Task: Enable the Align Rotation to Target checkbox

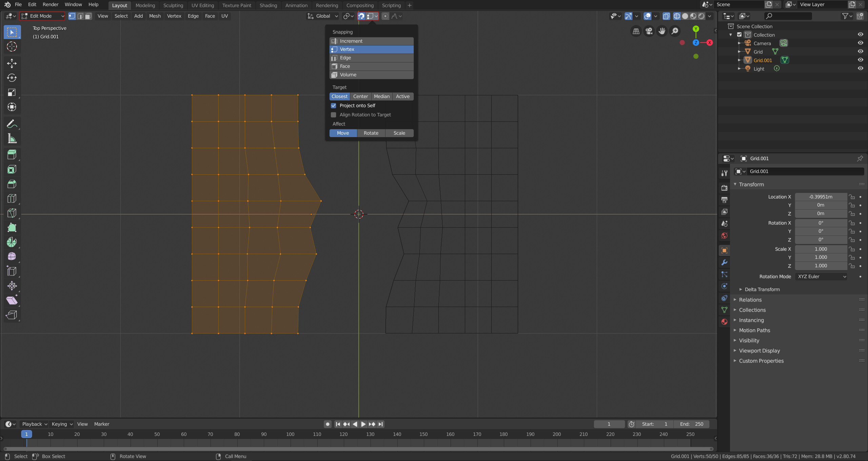Action: coord(334,115)
